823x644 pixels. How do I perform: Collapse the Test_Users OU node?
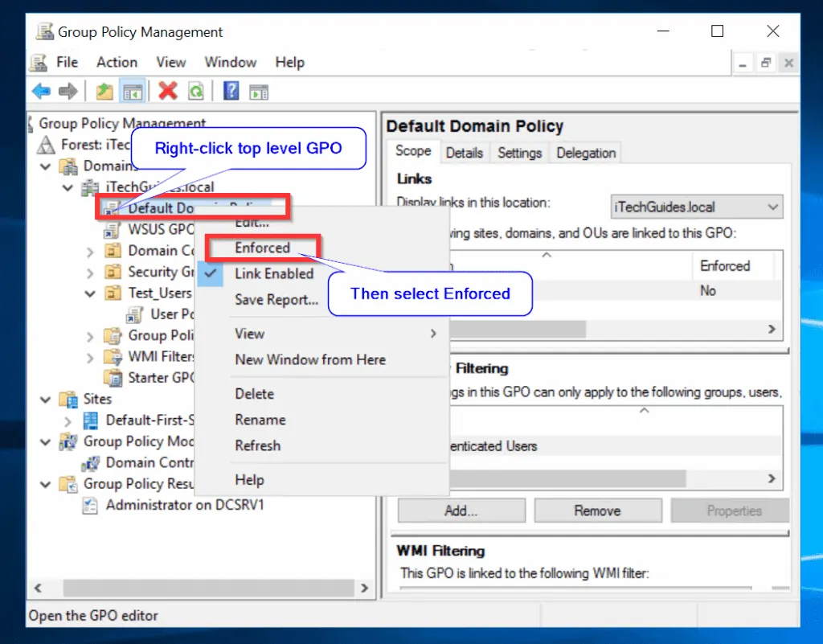coord(90,293)
